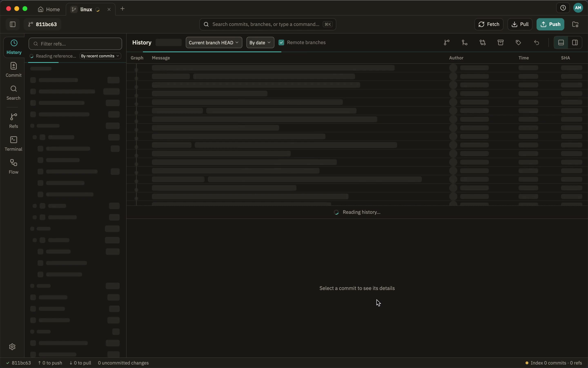Switch to the Home tab
This screenshot has height=368, width=588.
tap(49, 9)
